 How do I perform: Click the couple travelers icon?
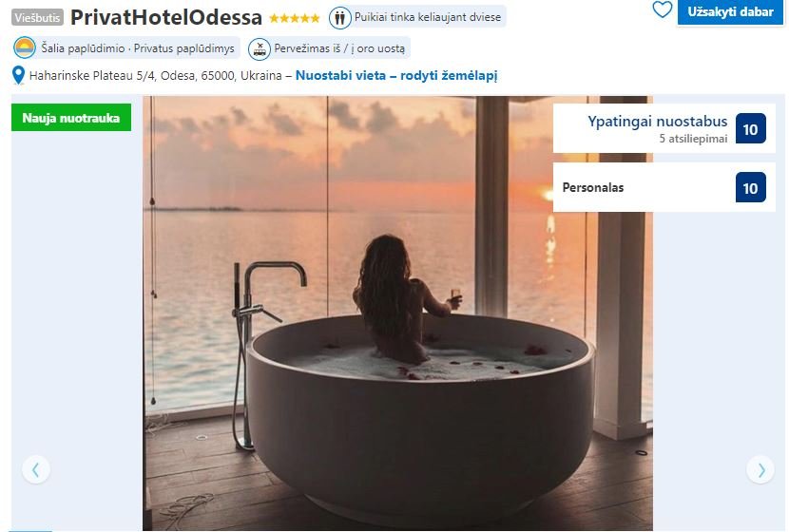coord(340,18)
